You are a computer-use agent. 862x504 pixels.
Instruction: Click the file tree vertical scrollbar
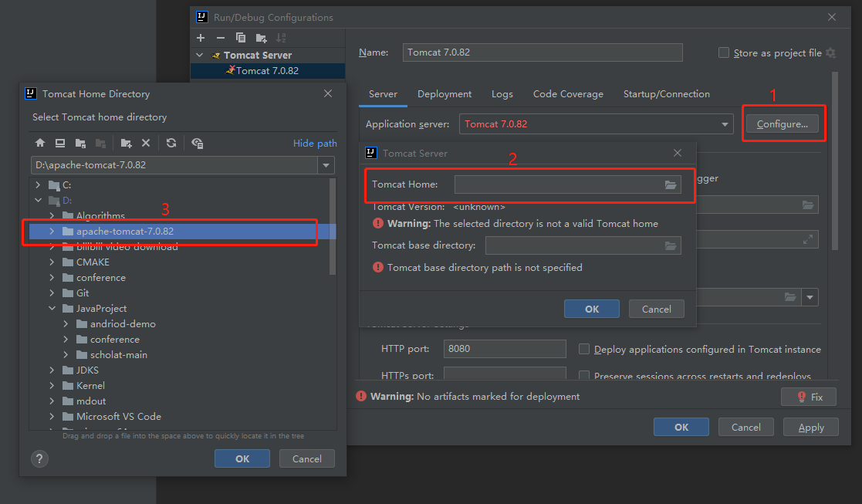point(332,226)
